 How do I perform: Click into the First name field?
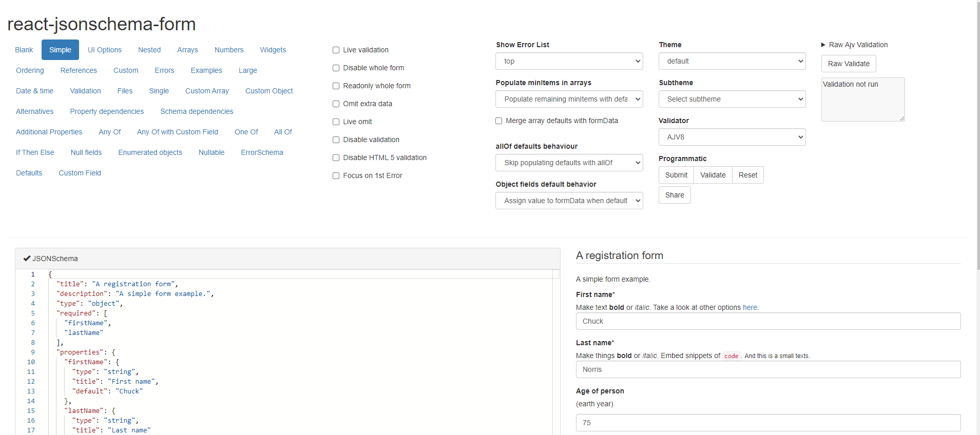(768, 321)
